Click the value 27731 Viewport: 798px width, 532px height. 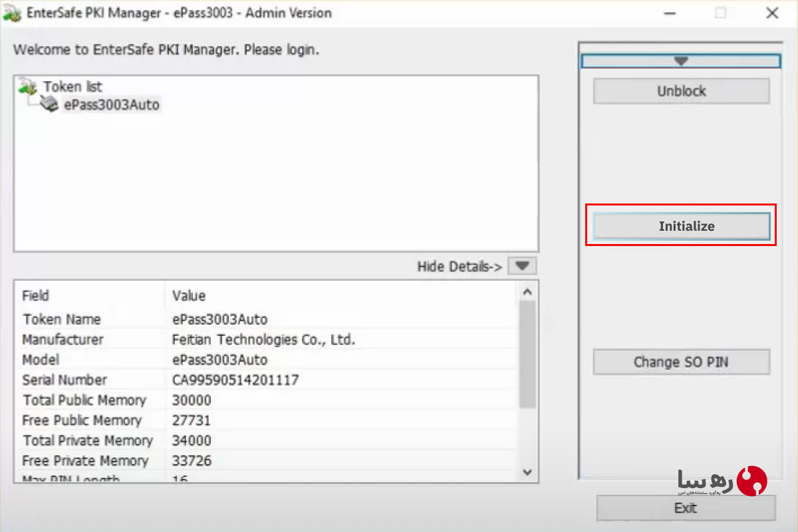click(191, 420)
